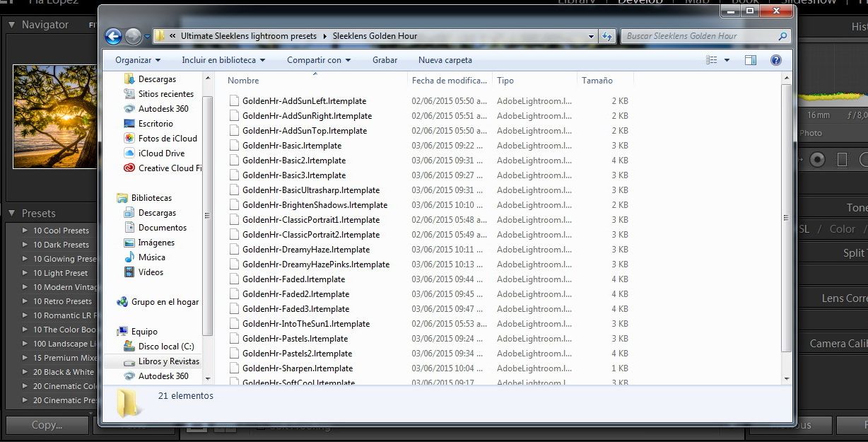
Task: Open the view options dropdown arrow
Action: pyautogui.click(x=727, y=60)
